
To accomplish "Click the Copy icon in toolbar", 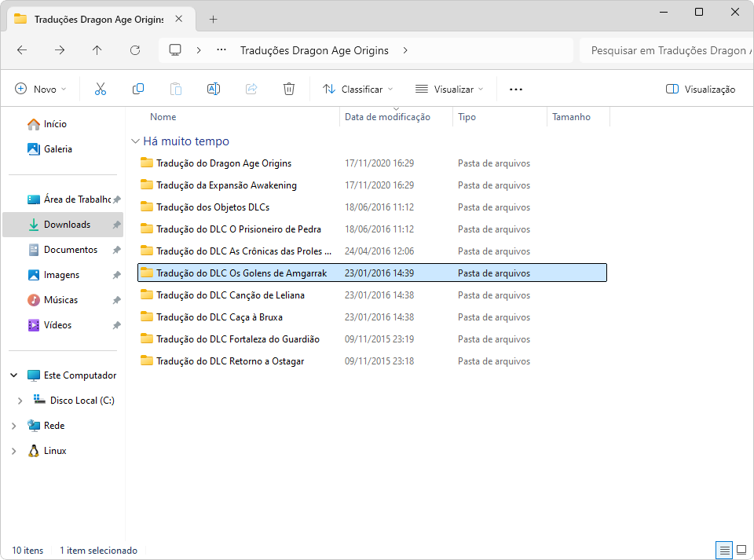I will pyautogui.click(x=138, y=89).
